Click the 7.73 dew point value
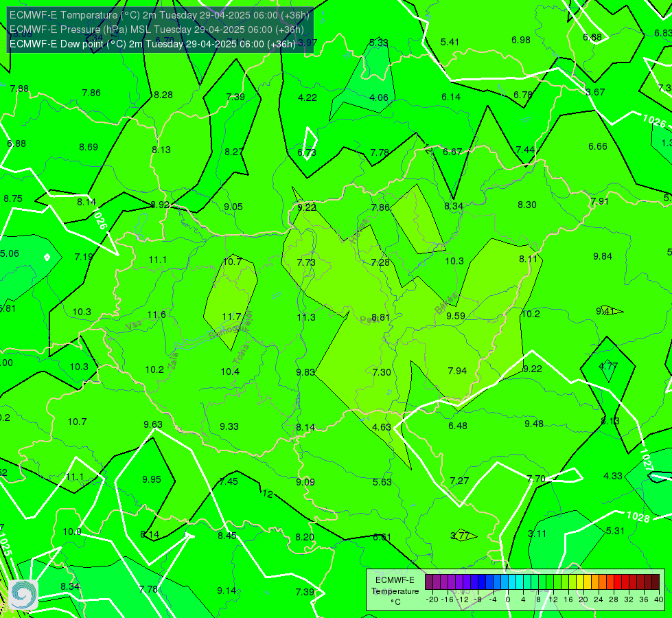Image resolution: width=672 pixels, height=618 pixels. coord(306,262)
